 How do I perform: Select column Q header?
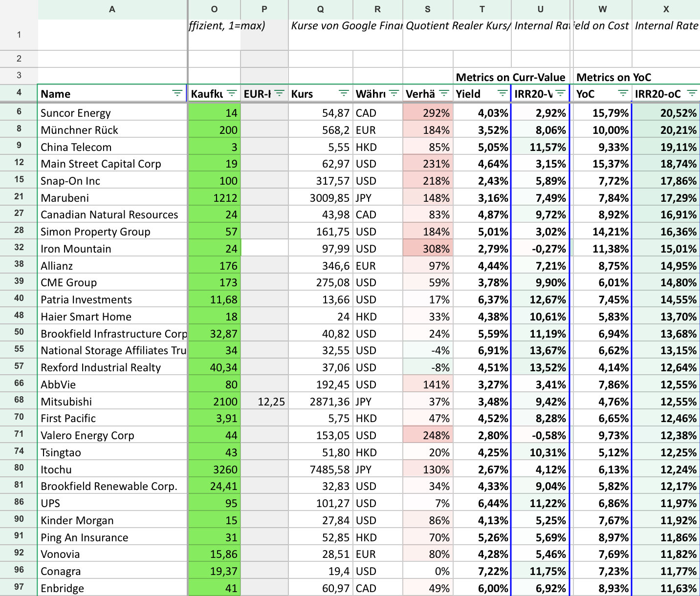pyautogui.click(x=321, y=9)
